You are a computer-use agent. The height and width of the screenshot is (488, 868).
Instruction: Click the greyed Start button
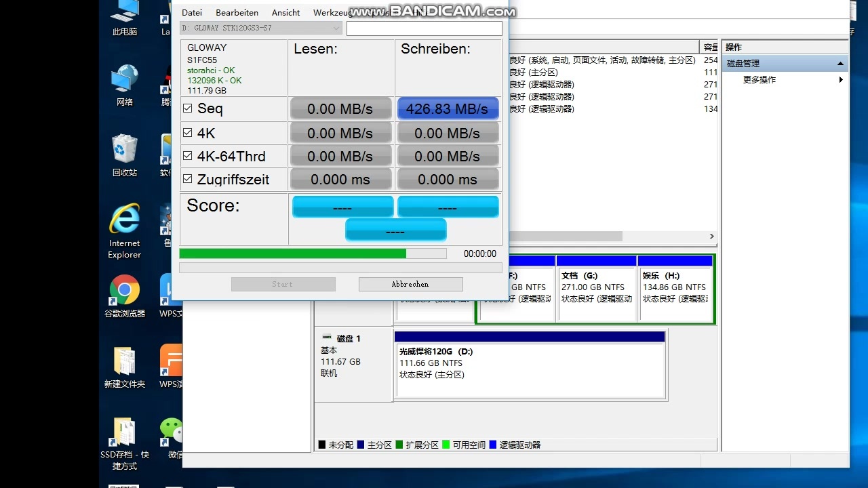[283, 284]
